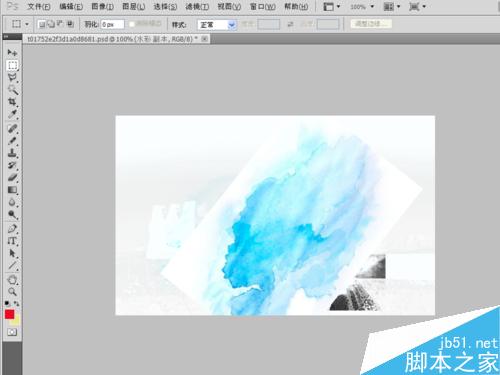
Task: Select the Pen tool
Action: (x=12, y=229)
